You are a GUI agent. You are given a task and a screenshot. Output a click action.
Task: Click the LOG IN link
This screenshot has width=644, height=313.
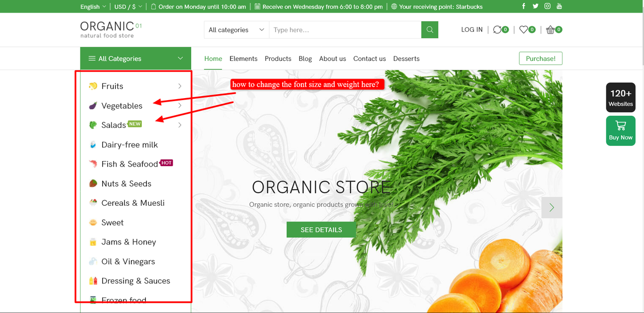tap(472, 30)
